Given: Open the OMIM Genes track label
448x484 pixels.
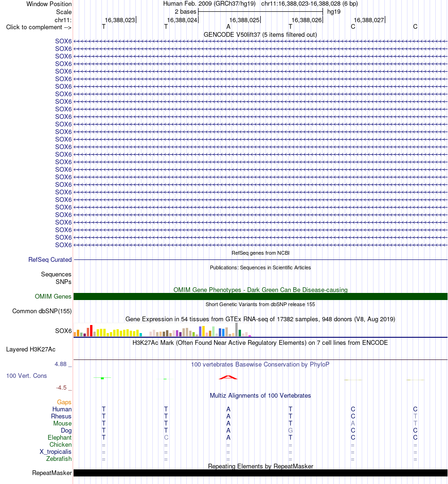Looking at the screenshot, I should [x=53, y=296].
